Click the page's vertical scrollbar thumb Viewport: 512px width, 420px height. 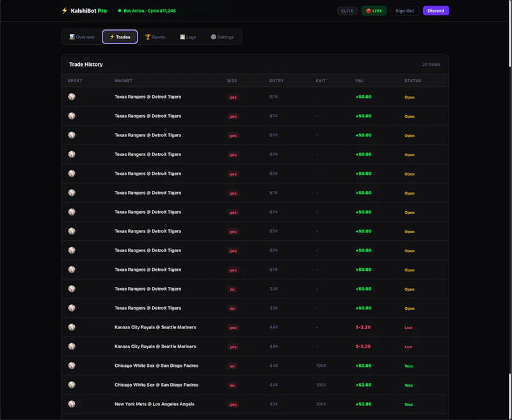[x=509, y=34]
